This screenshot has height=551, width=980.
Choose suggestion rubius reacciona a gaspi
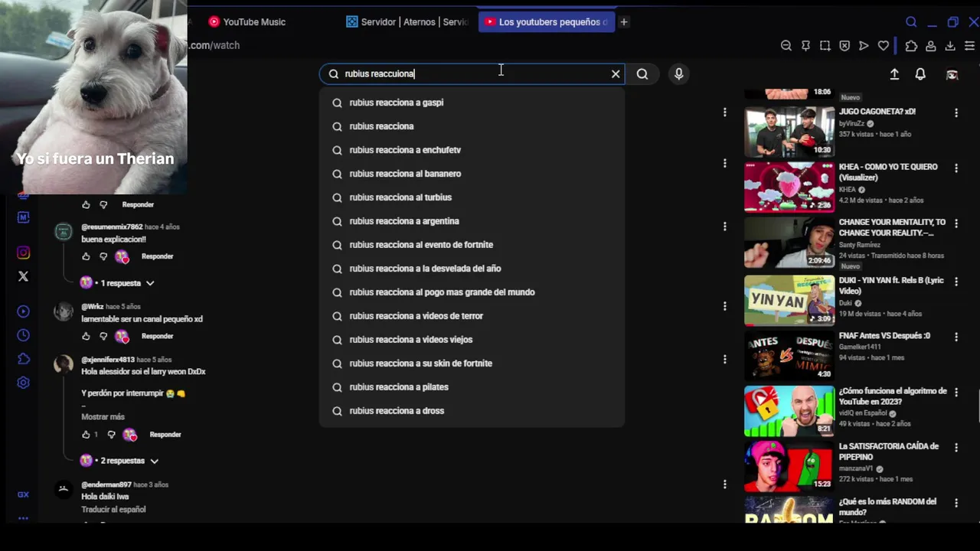point(472,103)
